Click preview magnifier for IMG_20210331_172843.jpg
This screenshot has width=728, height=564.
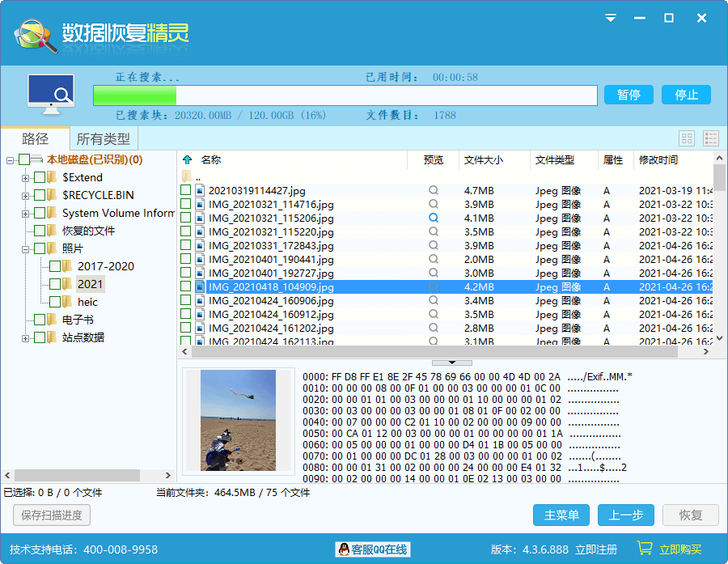434,245
